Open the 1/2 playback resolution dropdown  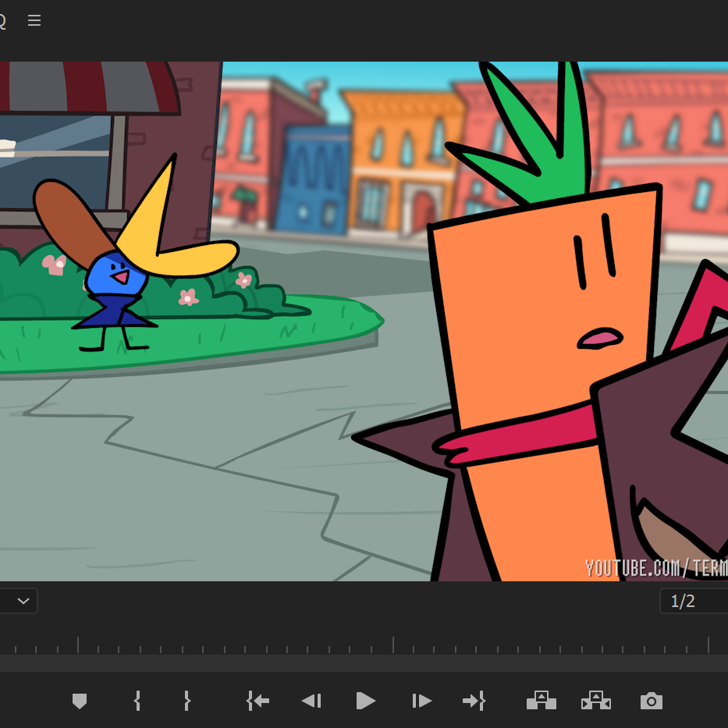pyautogui.click(x=694, y=601)
